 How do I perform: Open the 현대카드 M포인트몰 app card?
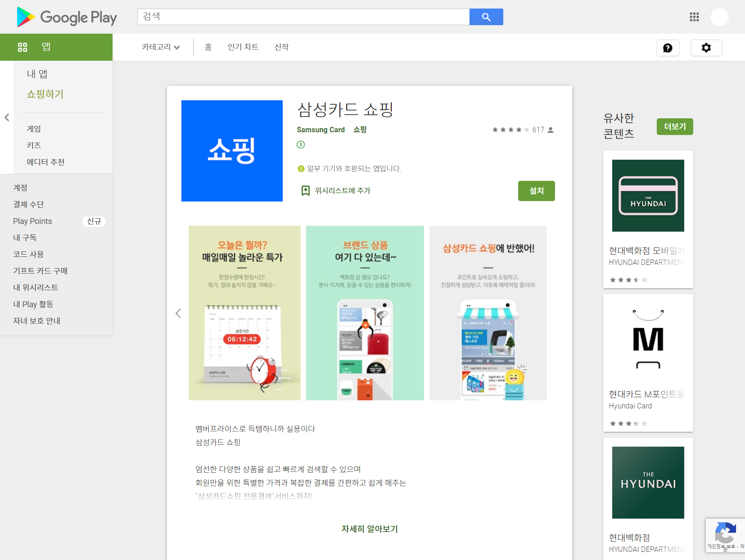(x=648, y=363)
